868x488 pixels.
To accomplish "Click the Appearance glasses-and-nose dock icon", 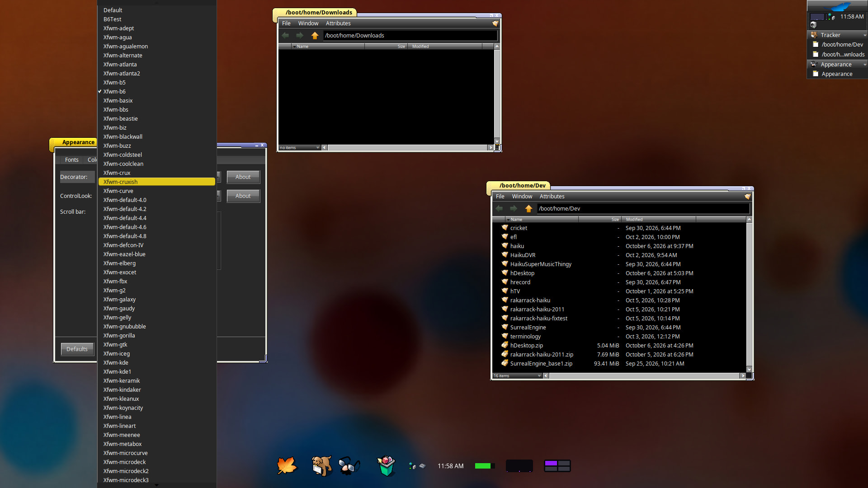I will [x=349, y=465].
